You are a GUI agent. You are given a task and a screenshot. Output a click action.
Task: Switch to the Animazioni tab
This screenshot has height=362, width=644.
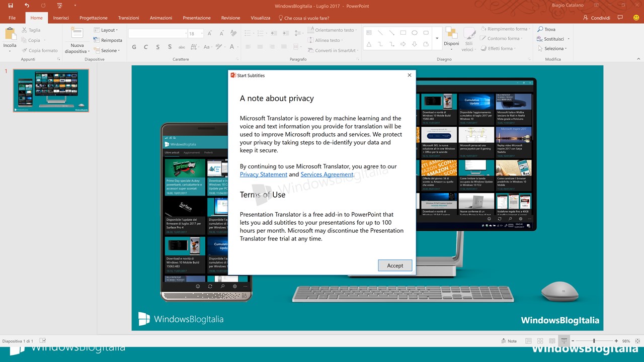click(x=161, y=18)
